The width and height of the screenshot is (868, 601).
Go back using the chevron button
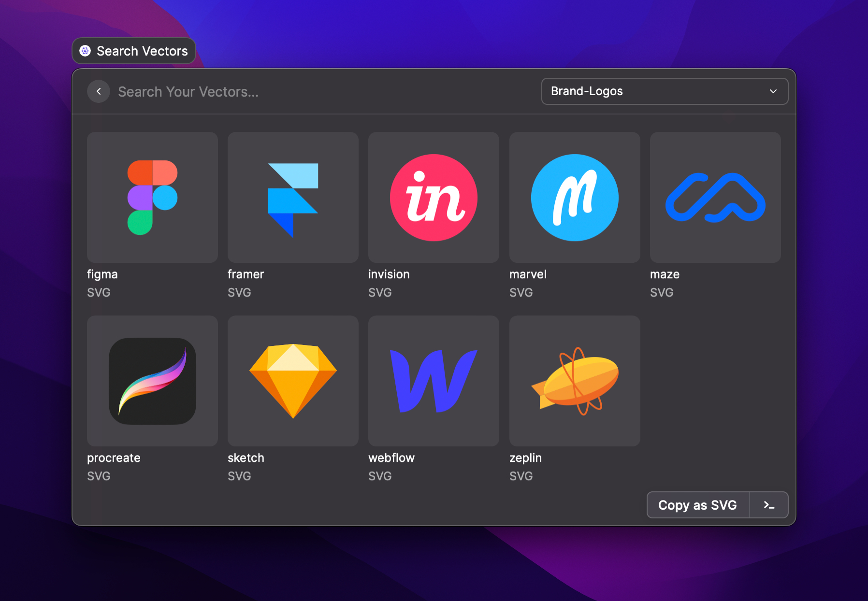(x=99, y=91)
